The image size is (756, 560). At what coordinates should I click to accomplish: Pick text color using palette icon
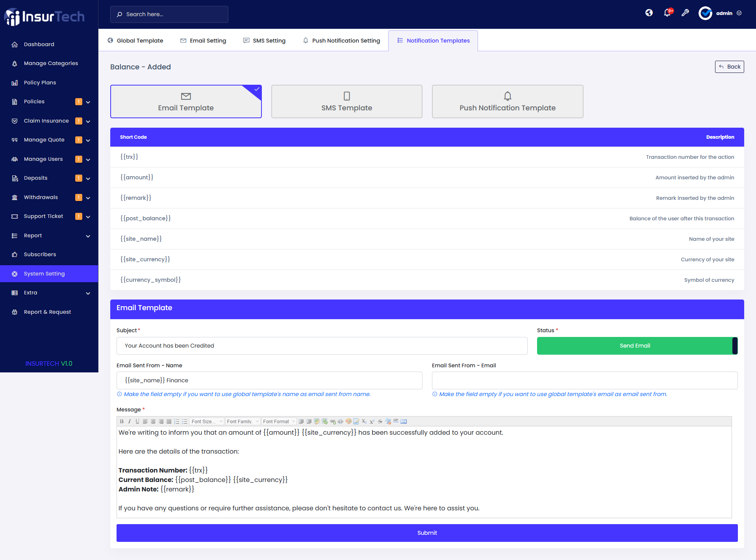pos(348,421)
